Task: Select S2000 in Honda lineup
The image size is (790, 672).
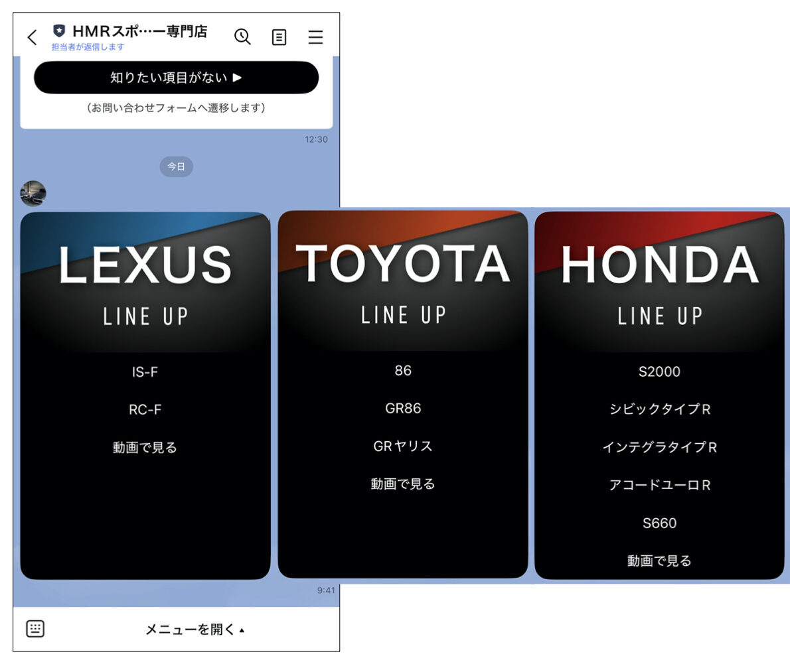Action: 659,371
